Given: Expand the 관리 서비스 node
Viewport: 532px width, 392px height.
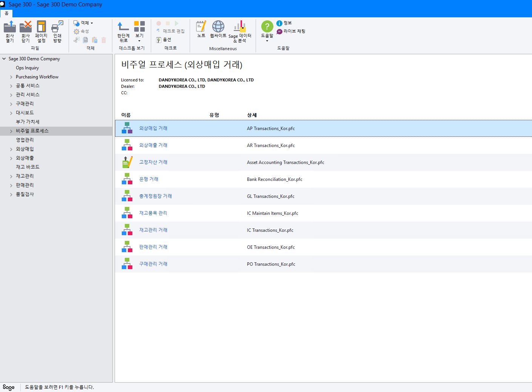Looking at the screenshot, I should (11, 95).
